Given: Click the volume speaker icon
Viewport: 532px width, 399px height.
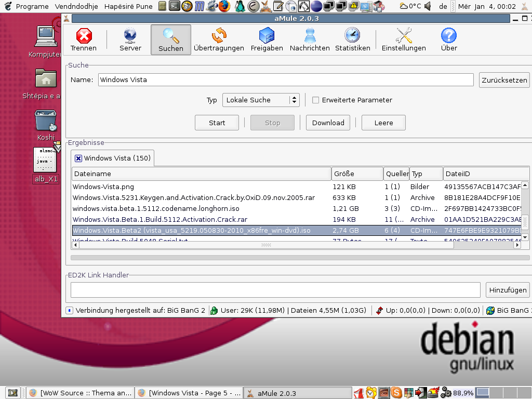Looking at the screenshot, I should tap(428, 6).
